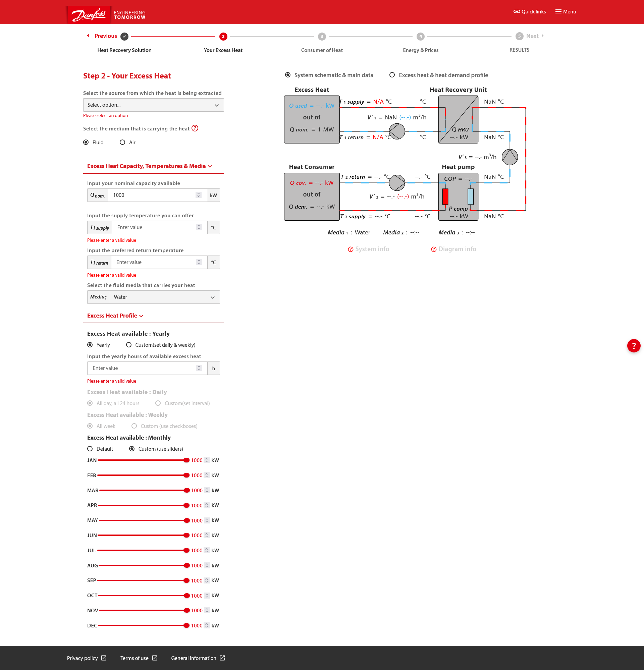Image resolution: width=644 pixels, height=670 pixels.
Task: Switch to Excess heat & heat demand profile view
Action: point(392,75)
